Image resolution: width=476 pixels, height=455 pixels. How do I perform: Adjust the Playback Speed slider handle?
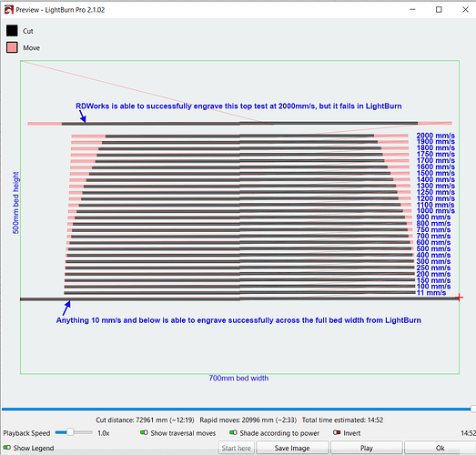pos(70,432)
